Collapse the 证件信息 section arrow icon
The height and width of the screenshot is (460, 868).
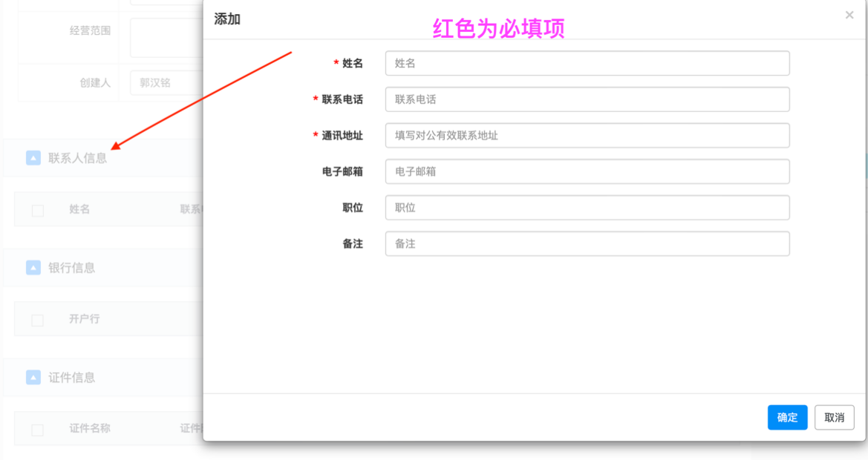click(33, 377)
